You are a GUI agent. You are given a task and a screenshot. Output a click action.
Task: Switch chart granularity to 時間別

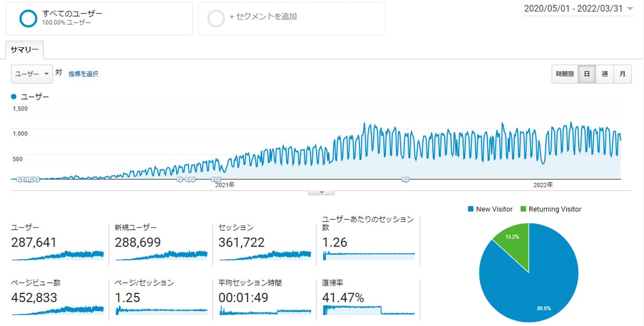[x=565, y=74]
